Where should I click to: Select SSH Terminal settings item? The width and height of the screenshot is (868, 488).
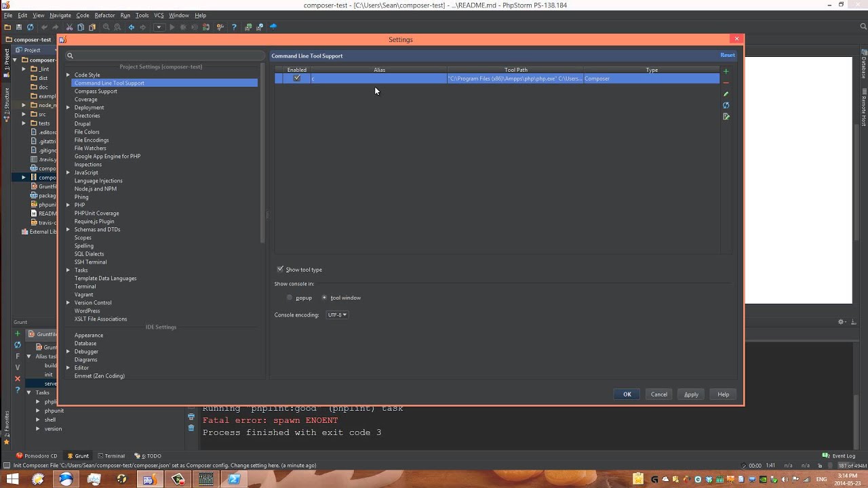(90, 262)
